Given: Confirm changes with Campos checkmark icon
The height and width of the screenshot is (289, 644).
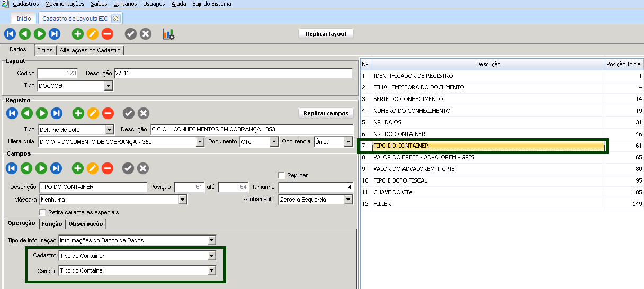Looking at the screenshot, I should pos(128,168).
